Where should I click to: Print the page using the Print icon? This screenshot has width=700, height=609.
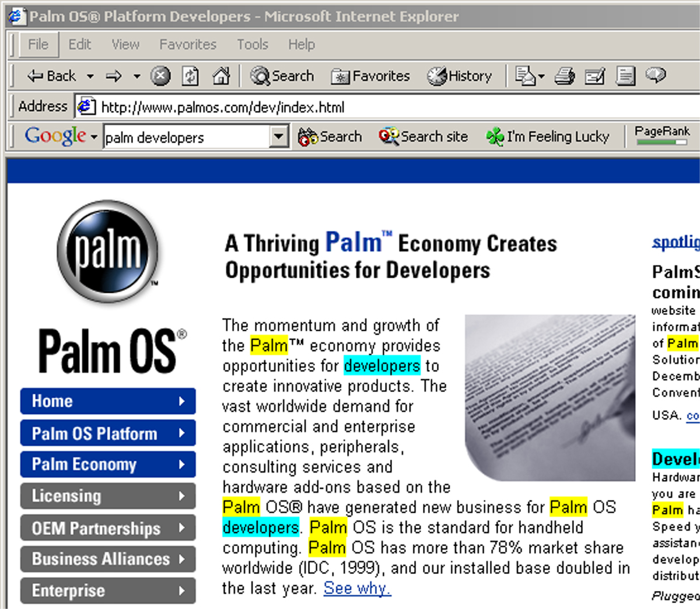[x=565, y=76]
